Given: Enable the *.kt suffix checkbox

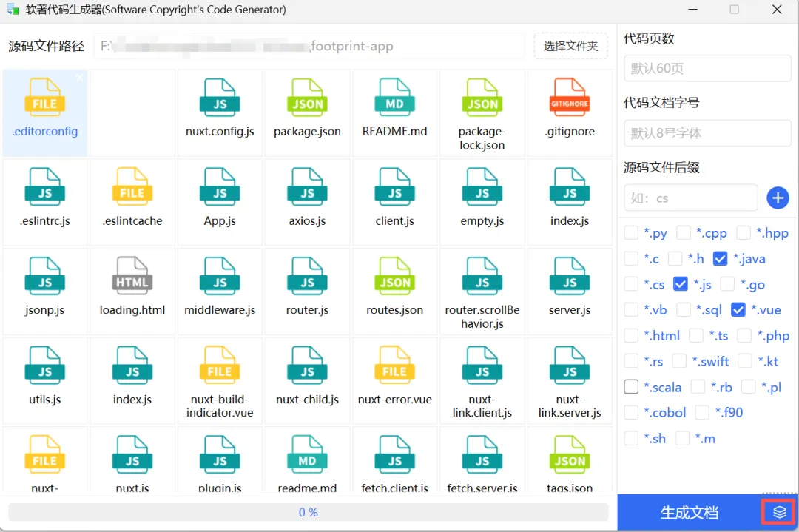Looking at the screenshot, I should click(745, 361).
